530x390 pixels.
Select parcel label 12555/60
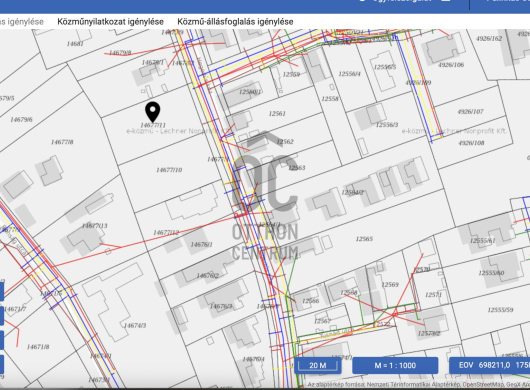point(491,273)
